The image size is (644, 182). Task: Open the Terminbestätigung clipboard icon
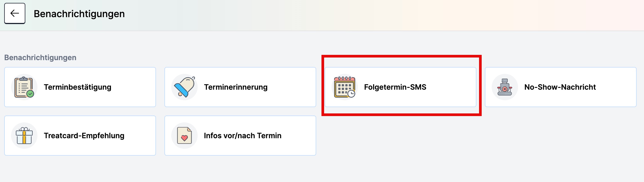pos(24,87)
